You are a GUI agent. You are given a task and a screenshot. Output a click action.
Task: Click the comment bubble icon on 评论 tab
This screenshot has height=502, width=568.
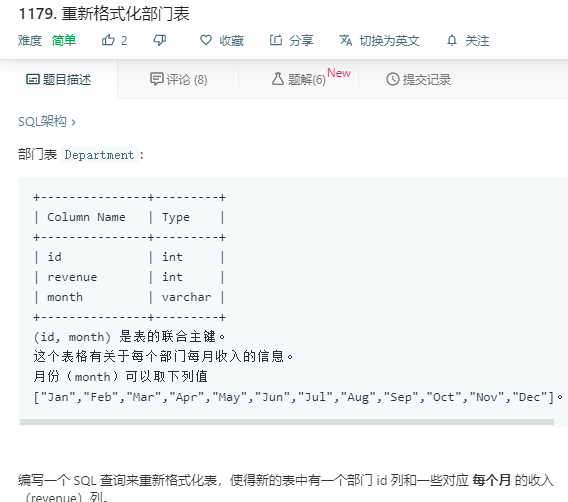[157, 79]
